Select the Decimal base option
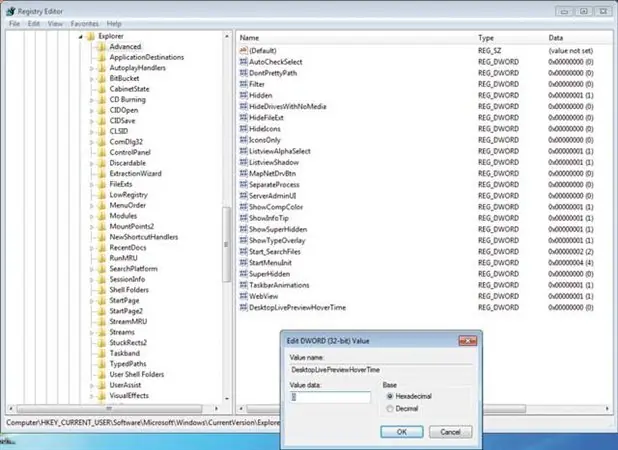The width and height of the screenshot is (618, 450). 390,409
